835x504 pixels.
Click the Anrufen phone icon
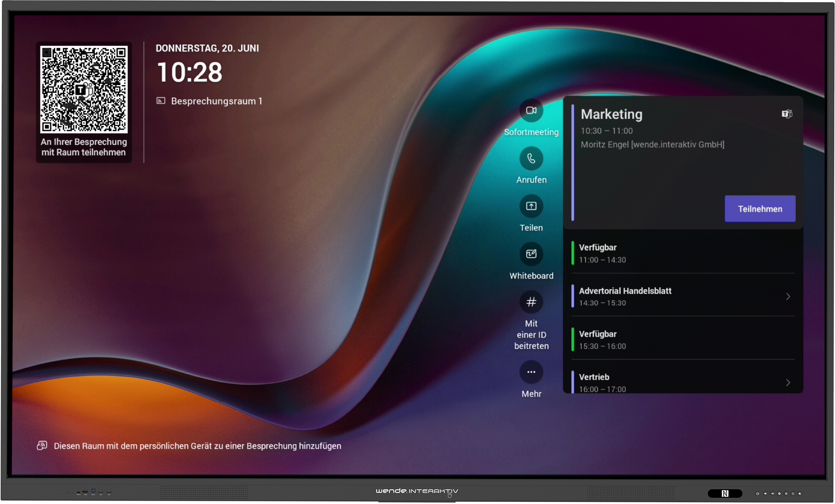click(x=531, y=159)
